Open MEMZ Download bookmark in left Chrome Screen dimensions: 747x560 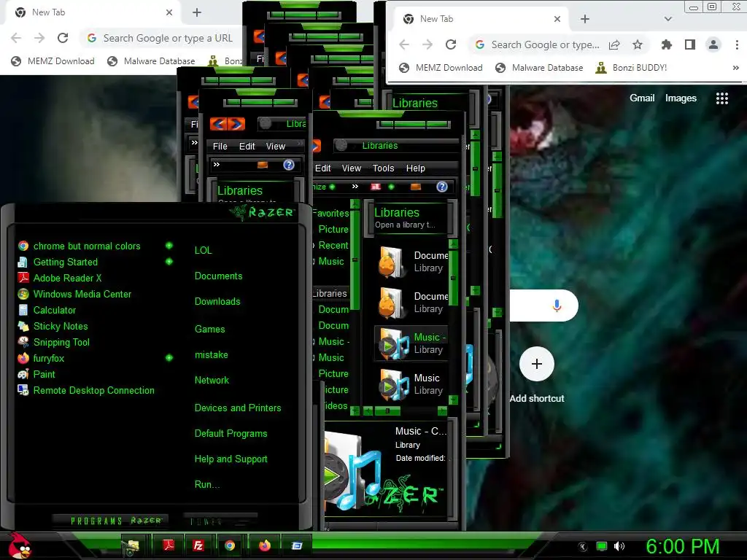[53, 61]
